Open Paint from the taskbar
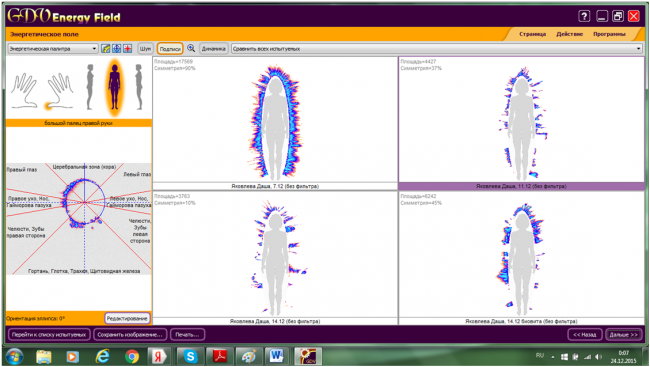 tap(249, 356)
